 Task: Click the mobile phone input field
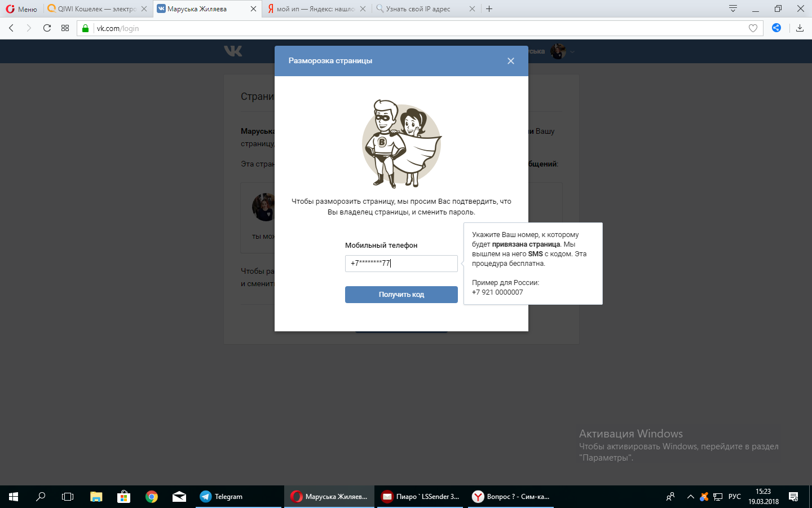click(401, 264)
